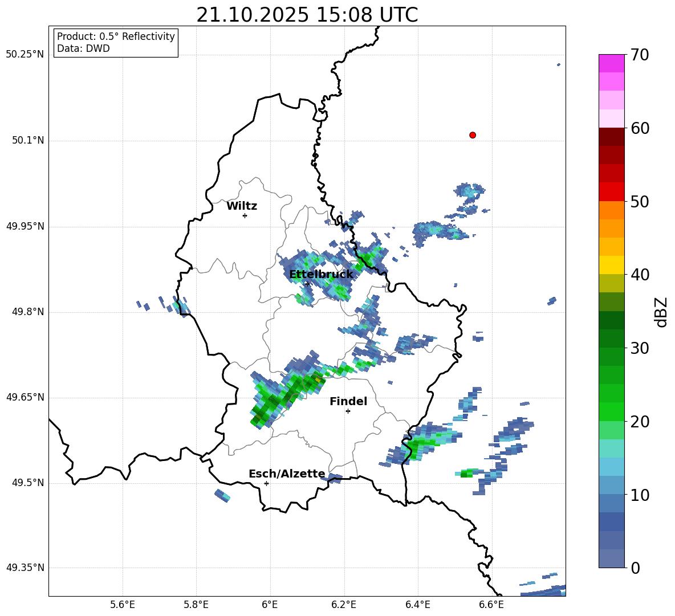Screen dimensions: 675x616
Task: Click the 50.25°N latitude label
Action: coord(25,55)
